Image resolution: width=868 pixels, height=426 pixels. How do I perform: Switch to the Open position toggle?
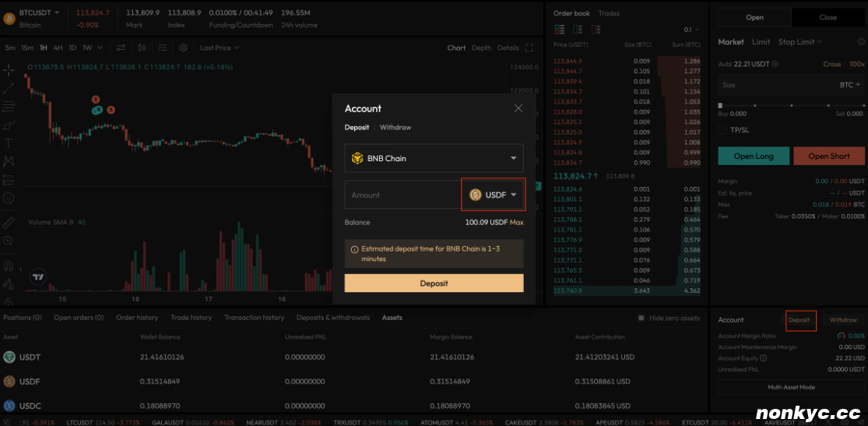click(754, 17)
